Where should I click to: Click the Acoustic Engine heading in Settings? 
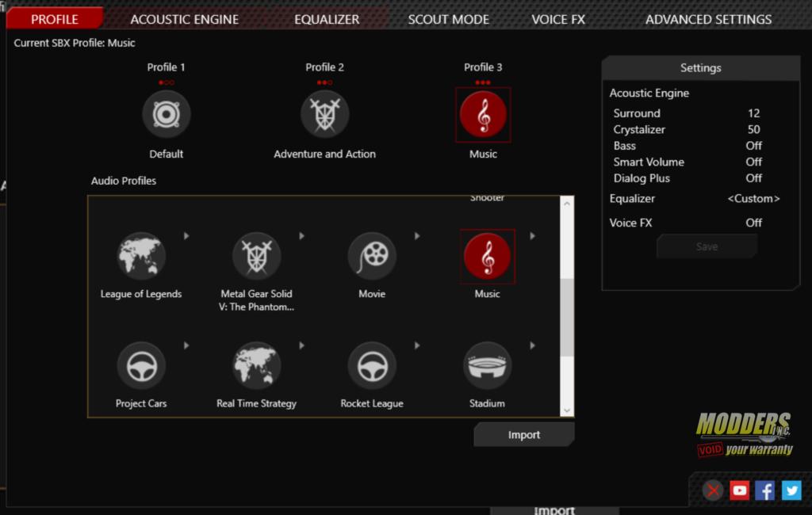click(649, 93)
